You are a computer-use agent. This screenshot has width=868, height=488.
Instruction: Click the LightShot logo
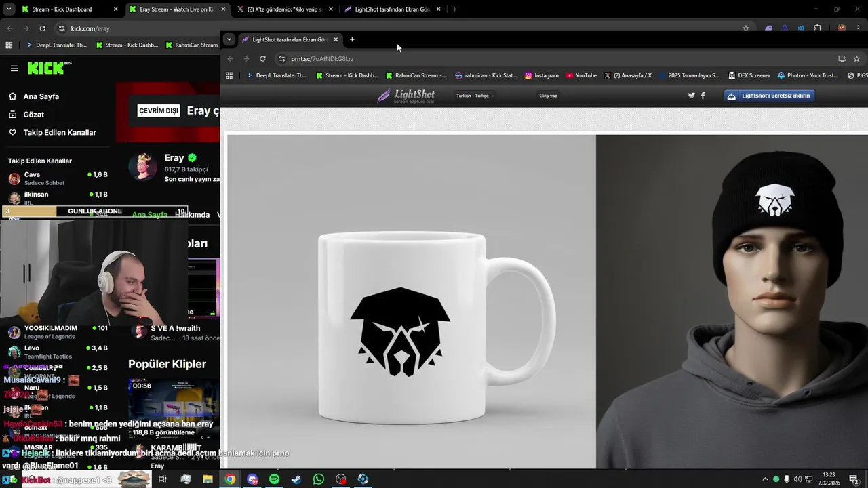(406, 96)
